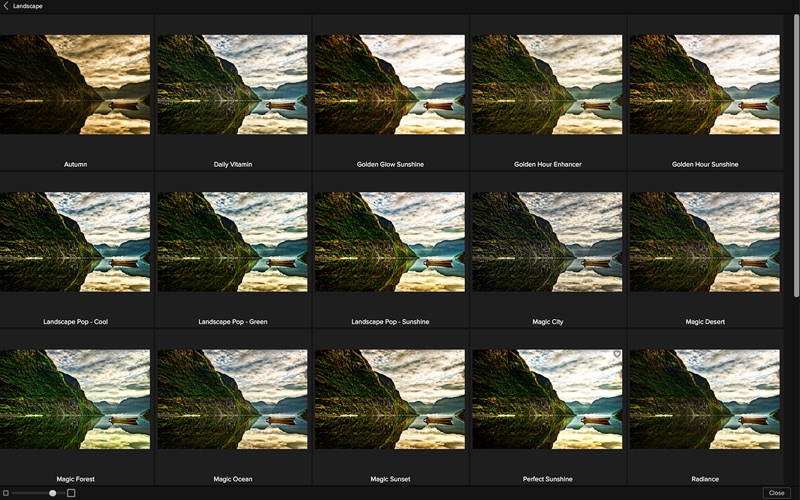
Task: Choose Landscape Pop - Sunshine preset
Action: (390, 242)
